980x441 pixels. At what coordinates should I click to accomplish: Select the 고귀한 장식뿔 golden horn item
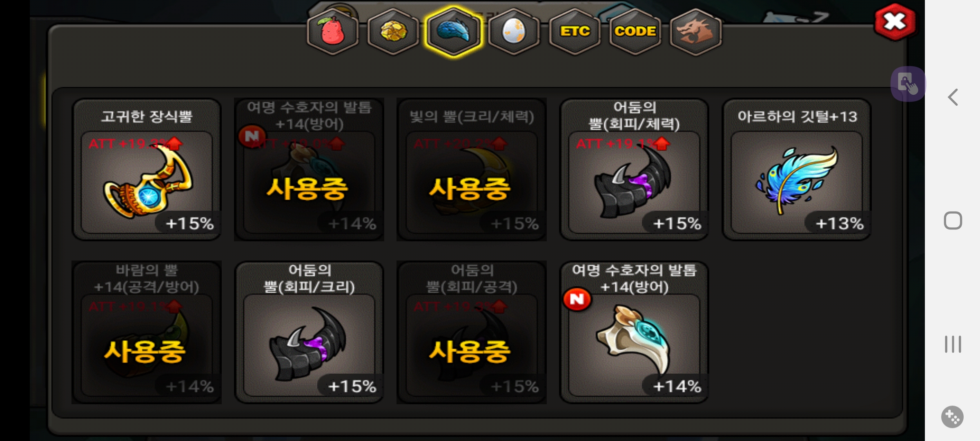147,169
